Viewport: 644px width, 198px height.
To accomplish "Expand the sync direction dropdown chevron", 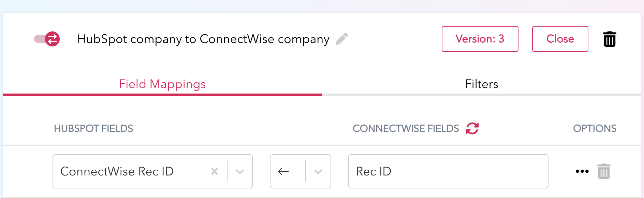I will (318, 171).
